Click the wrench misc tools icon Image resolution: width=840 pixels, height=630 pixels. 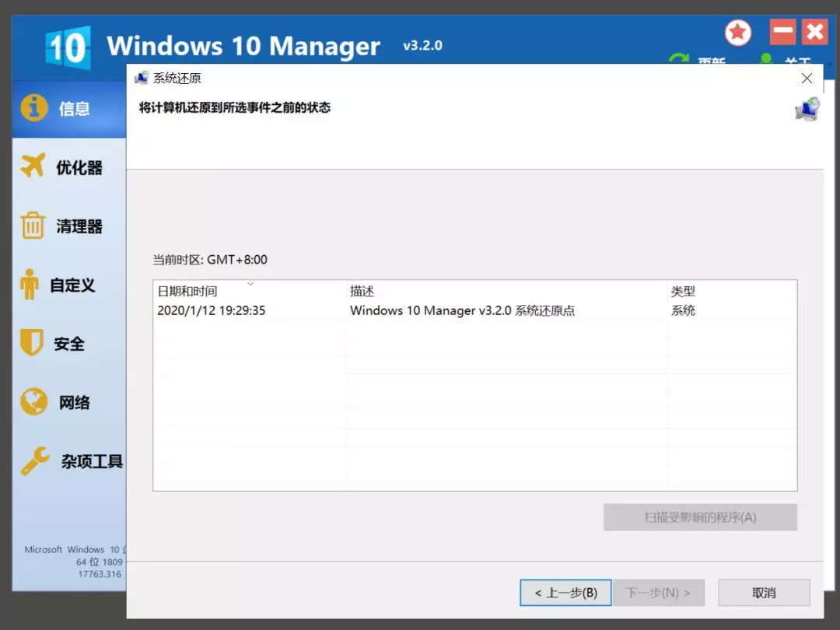pos(35,460)
